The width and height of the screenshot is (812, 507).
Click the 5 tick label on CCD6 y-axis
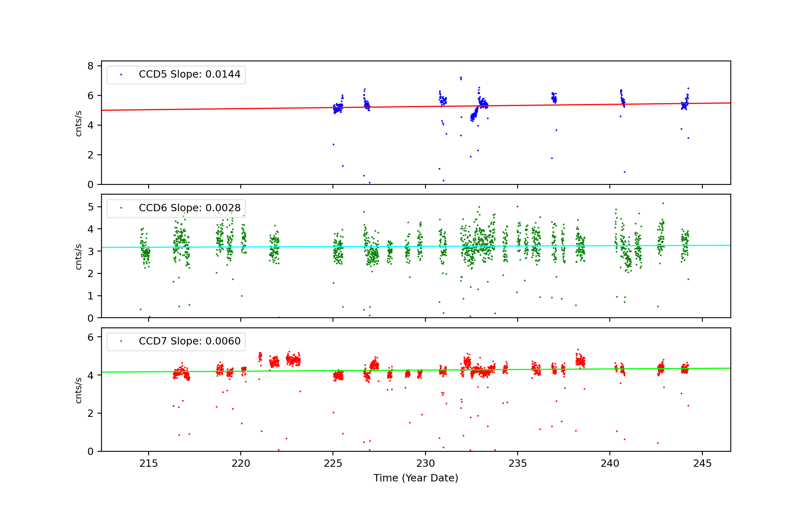click(90, 207)
